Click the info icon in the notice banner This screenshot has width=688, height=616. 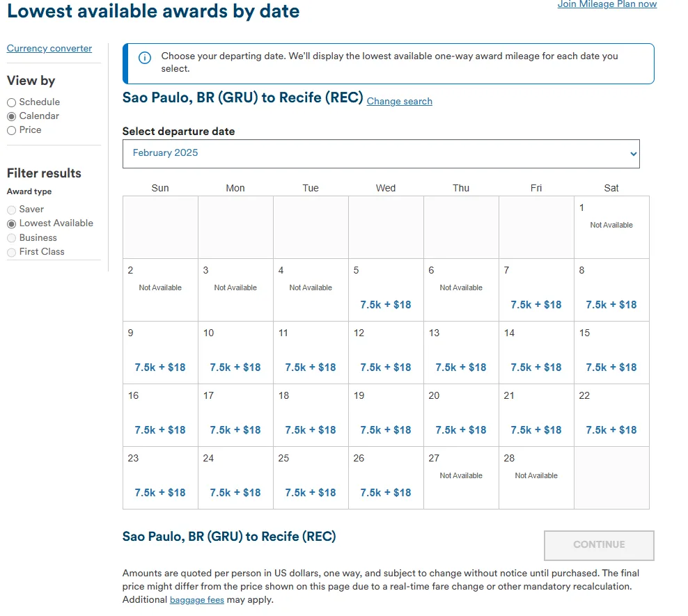pos(145,58)
